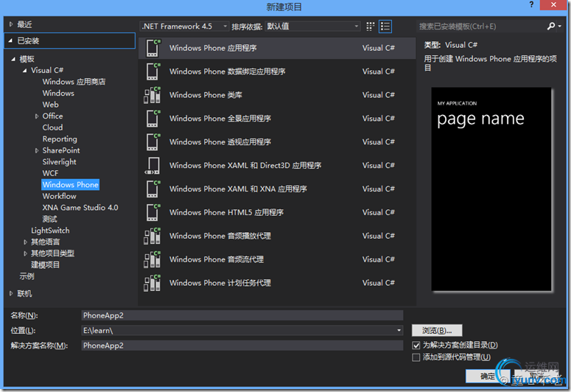Select Windows Phone 类库 template icon
571x392 pixels.
point(153,95)
